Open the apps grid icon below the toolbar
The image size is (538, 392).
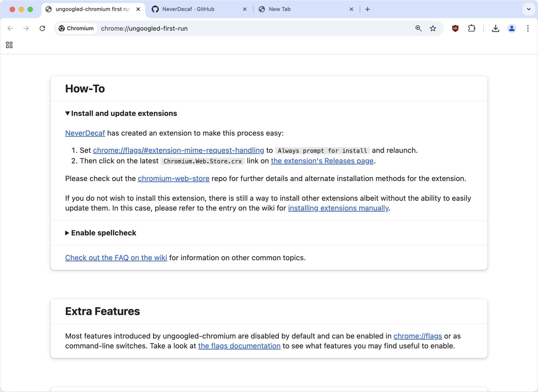click(x=9, y=45)
